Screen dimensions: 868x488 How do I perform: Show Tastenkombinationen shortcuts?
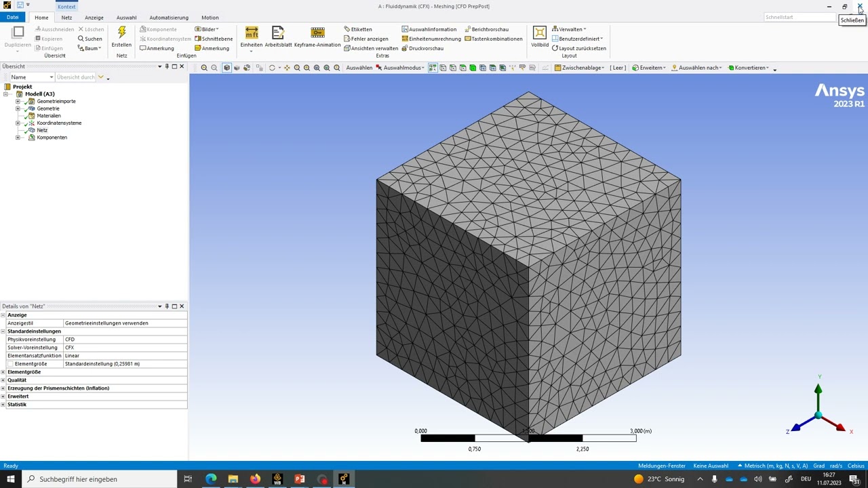[494, 39]
